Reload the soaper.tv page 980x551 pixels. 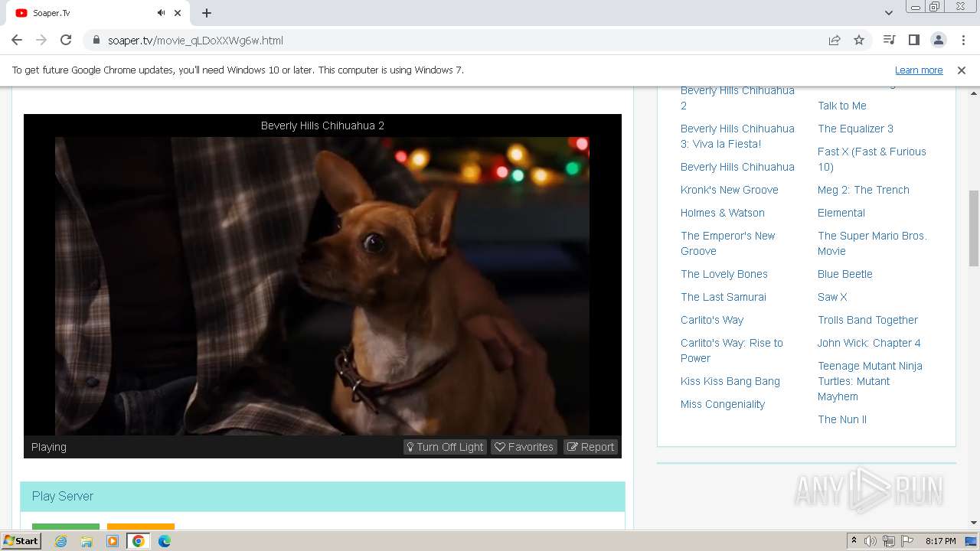pos(66,41)
